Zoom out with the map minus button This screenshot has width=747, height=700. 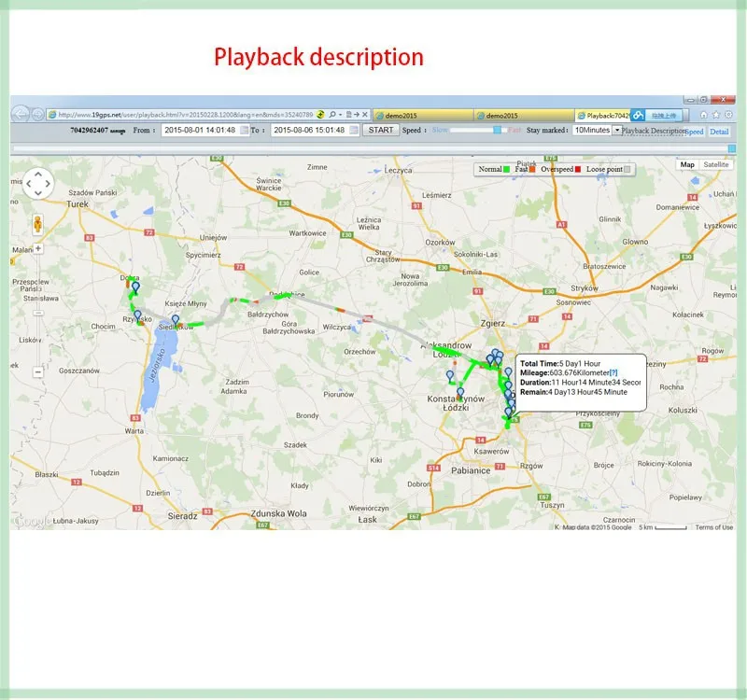click(38, 371)
